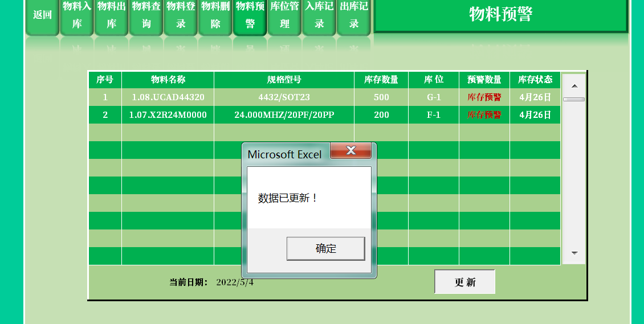
Task: Select the location cell F-1
Action: pyautogui.click(x=434, y=115)
